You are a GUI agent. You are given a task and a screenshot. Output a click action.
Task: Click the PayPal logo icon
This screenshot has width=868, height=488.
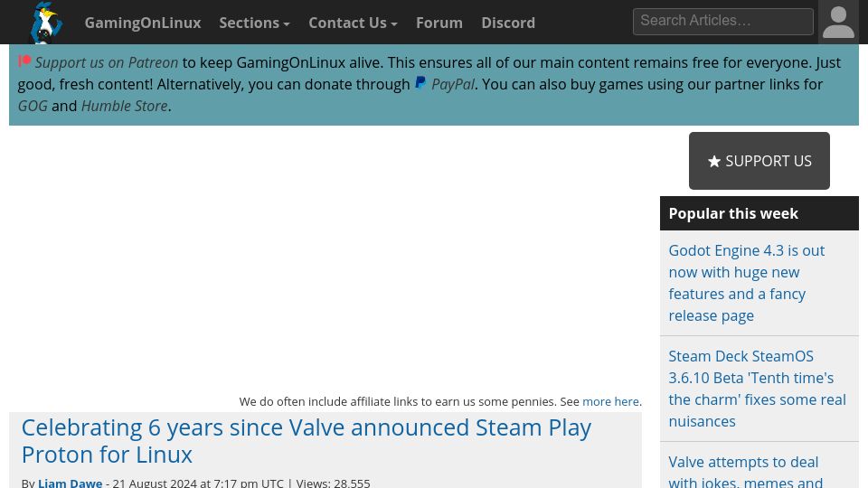420,83
